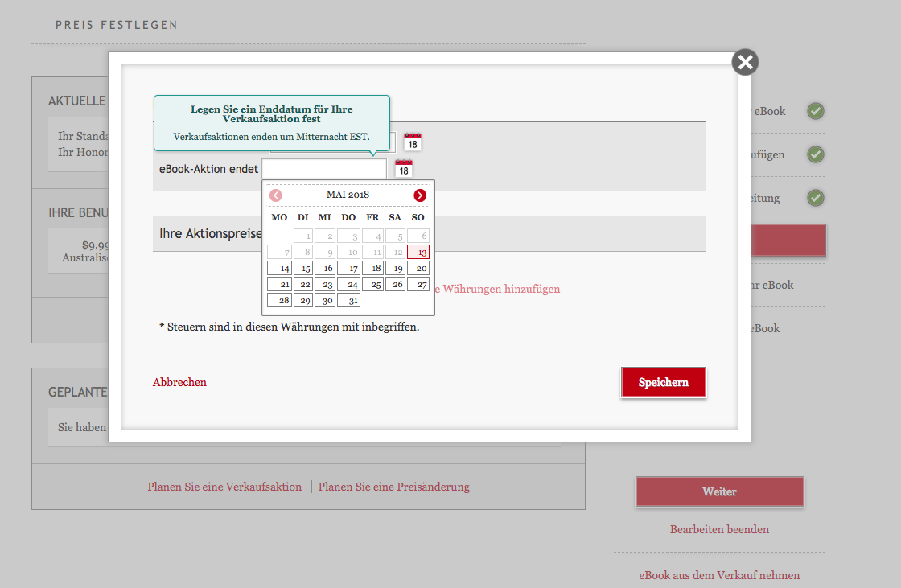Click calendar icon for the start date field
This screenshot has width=901, height=588.
pyautogui.click(x=412, y=142)
